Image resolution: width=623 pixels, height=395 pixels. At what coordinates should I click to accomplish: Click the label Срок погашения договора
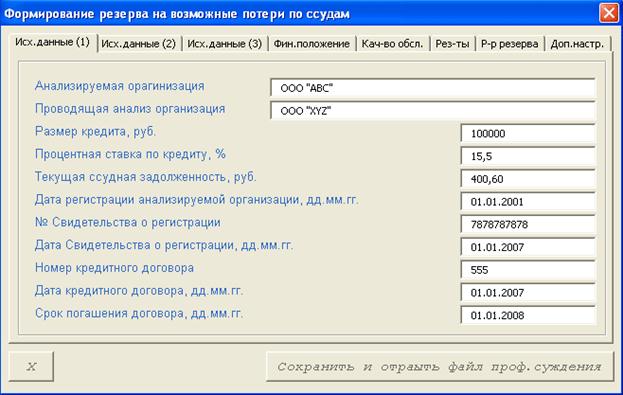139,313
